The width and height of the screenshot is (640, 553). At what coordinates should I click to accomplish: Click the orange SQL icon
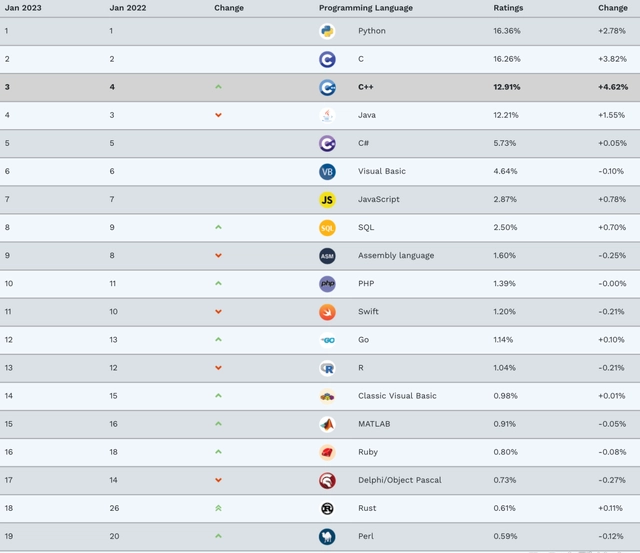point(327,228)
